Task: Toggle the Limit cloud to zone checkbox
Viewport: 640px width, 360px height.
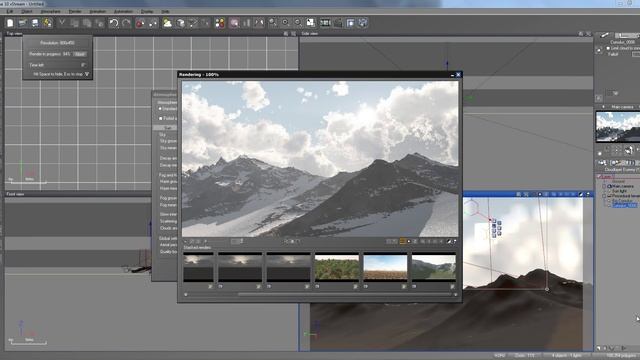Action: coord(608,48)
